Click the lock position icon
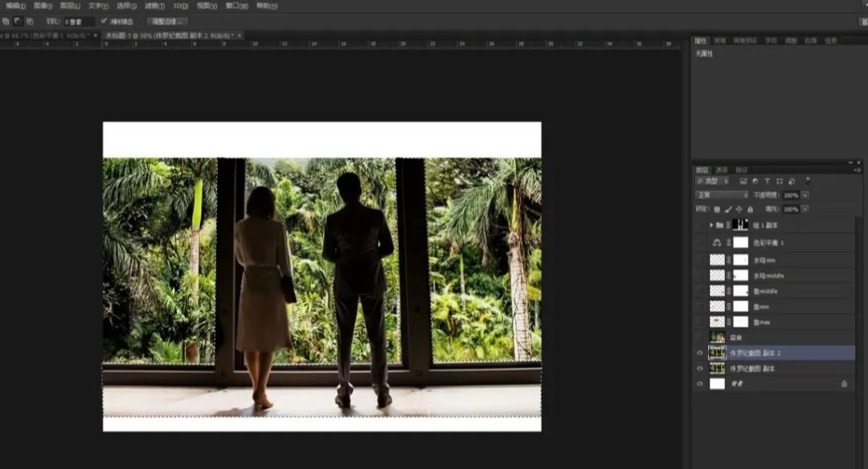868x469 pixels. click(739, 210)
